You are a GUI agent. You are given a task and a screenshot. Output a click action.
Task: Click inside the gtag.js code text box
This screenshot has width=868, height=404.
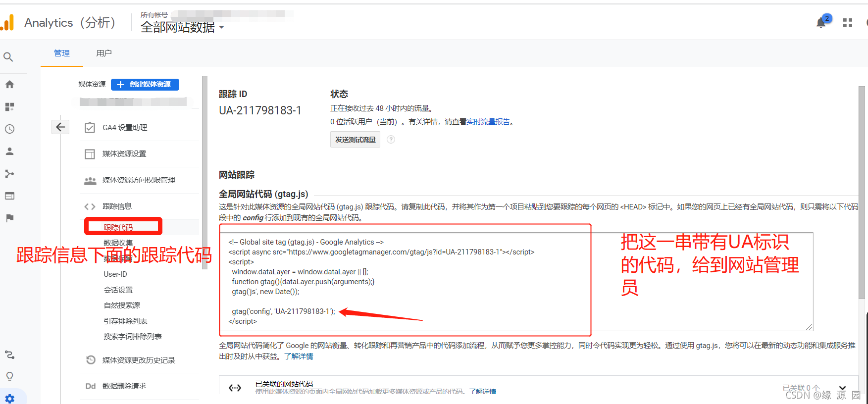(516, 281)
